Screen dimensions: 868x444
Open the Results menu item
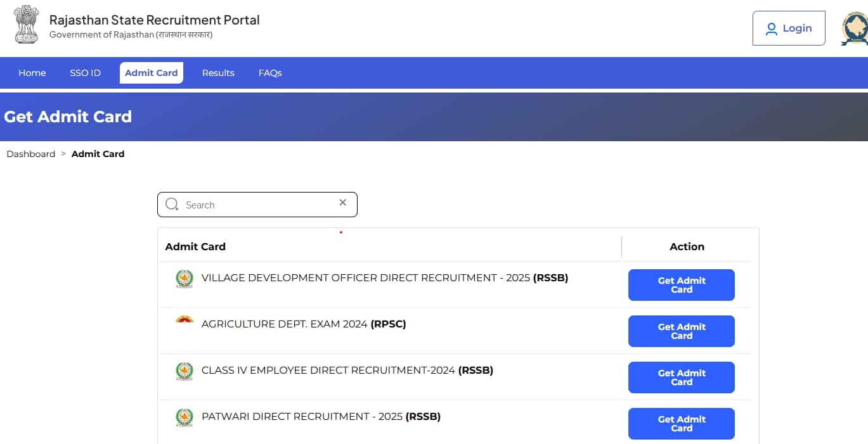pos(218,73)
